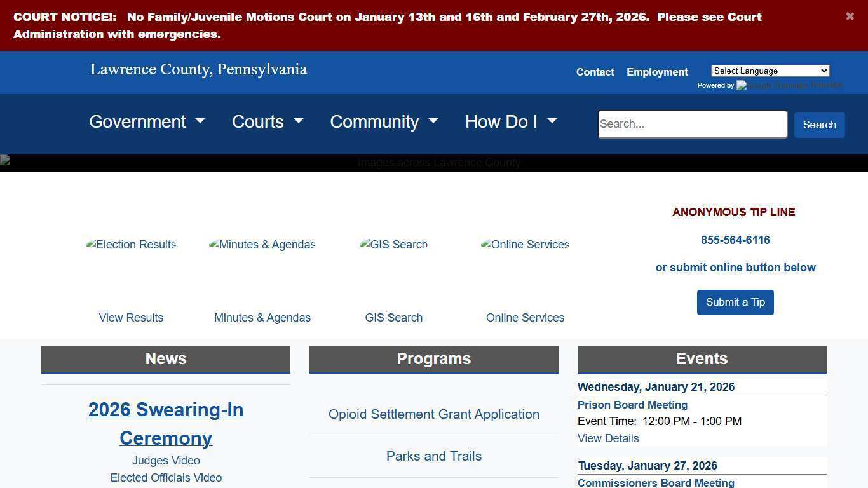
Task: Go to the Employment page
Action: [x=657, y=72]
